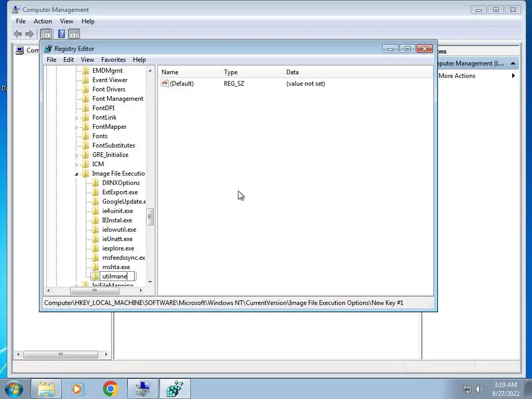Click the Name column header

click(189, 72)
